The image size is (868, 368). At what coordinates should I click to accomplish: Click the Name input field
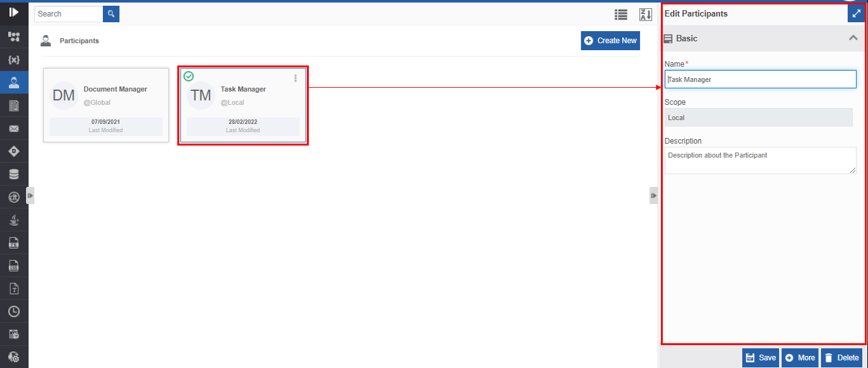[761, 79]
